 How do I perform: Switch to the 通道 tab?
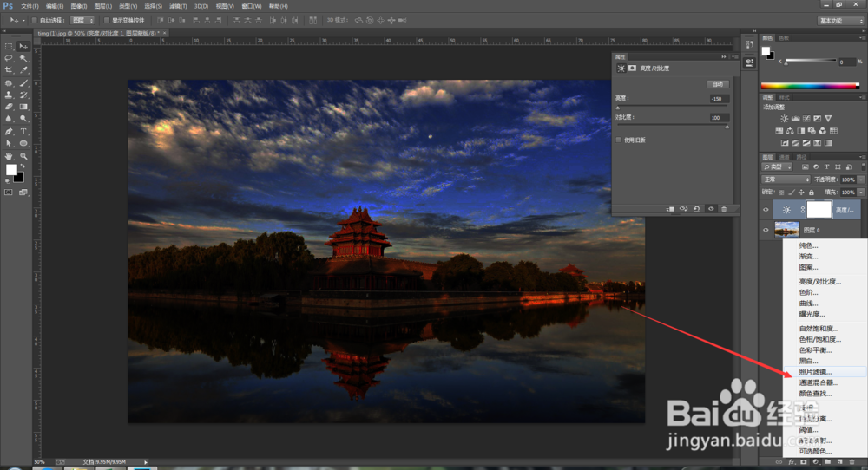[785, 157]
